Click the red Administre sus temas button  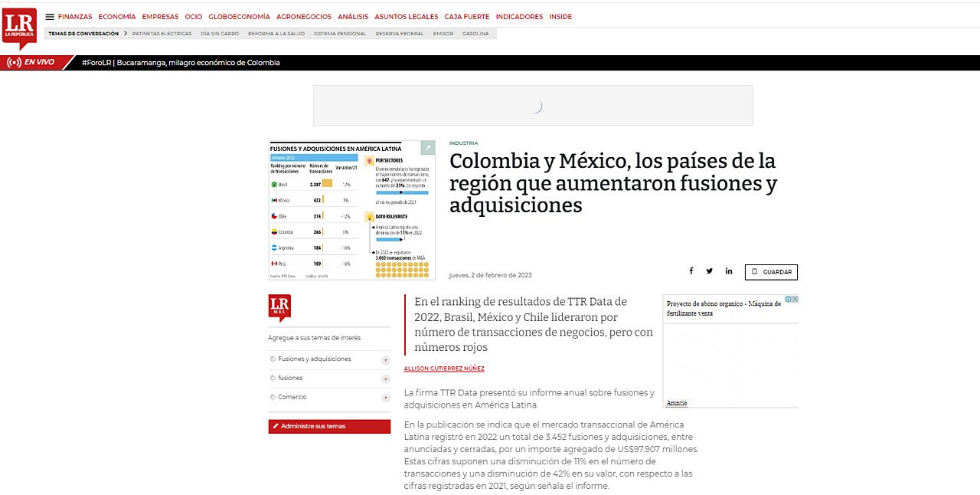point(329,426)
